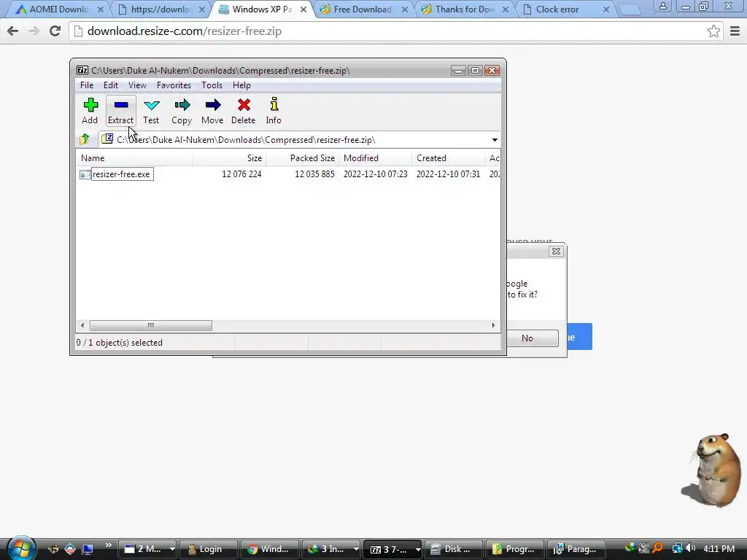The image size is (747, 560).
Task: Switch to the Parag... taskbar button
Action: 576,549
